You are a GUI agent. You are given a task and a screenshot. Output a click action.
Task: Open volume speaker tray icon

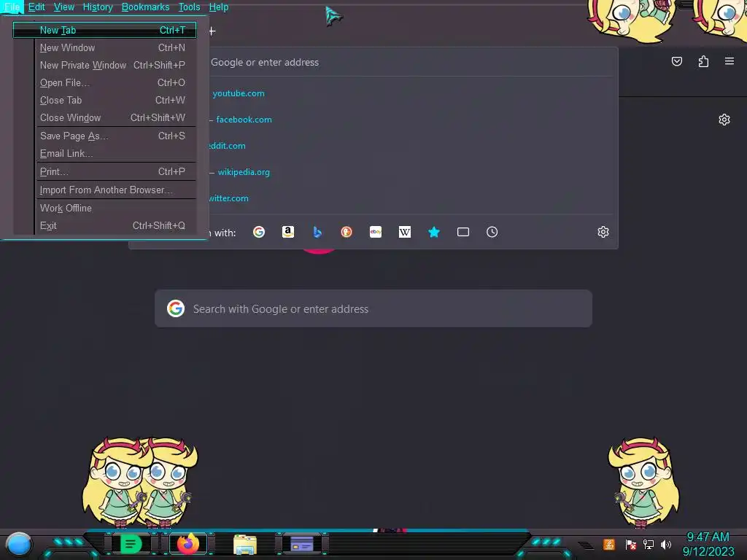pyautogui.click(x=665, y=544)
